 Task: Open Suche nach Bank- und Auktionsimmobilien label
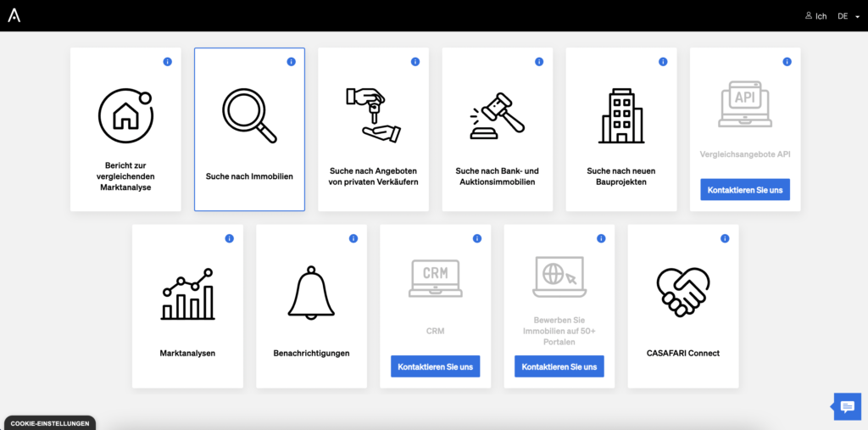tap(498, 176)
